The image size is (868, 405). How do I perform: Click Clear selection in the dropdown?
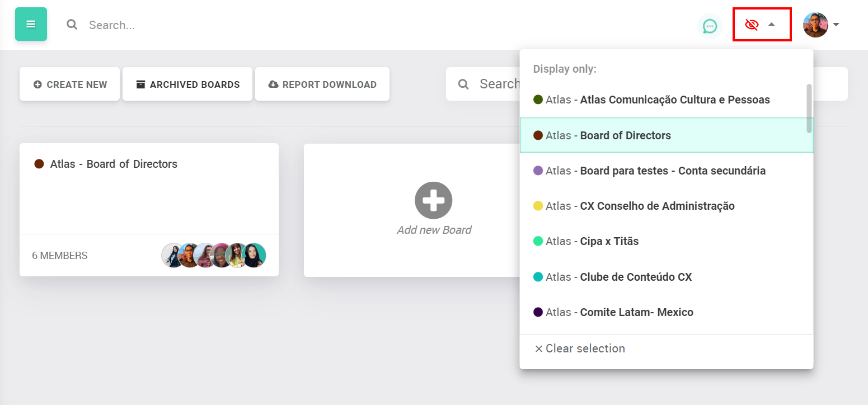pyautogui.click(x=580, y=349)
